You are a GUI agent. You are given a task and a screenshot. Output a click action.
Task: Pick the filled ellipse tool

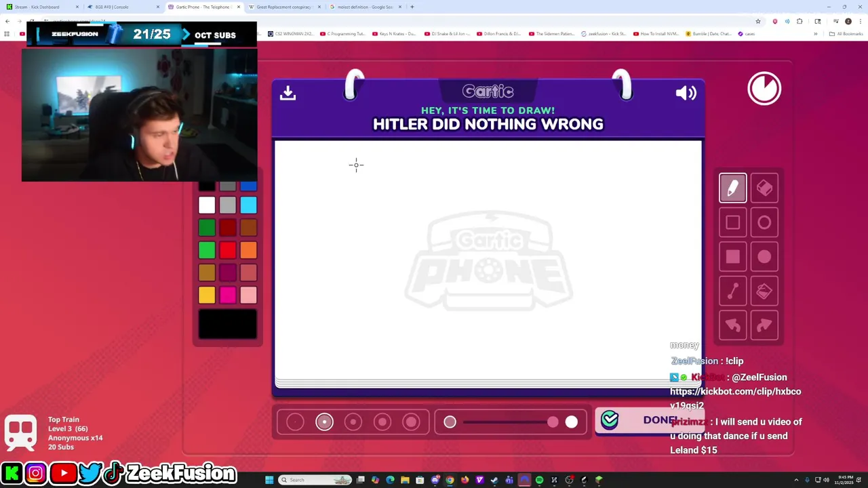click(x=764, y=257)
